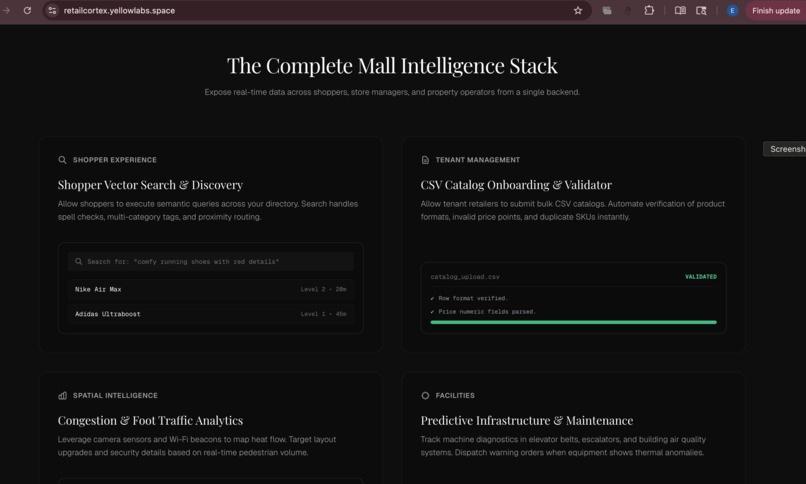The height and width of the screenshot is (484, 806).
Task: Select the Adidas Ultraboost result
Action: (x=211, y=314)
